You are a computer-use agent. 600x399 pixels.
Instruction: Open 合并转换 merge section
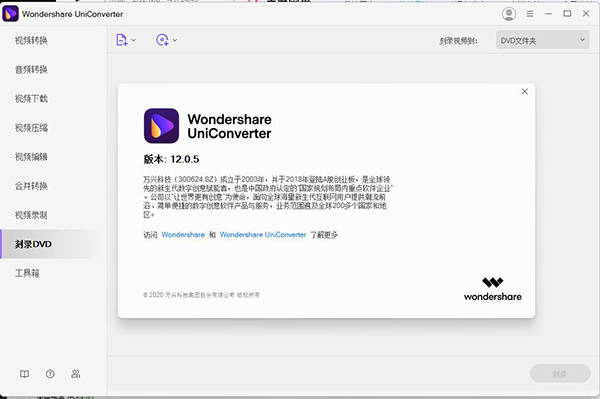tap(31, 186)
